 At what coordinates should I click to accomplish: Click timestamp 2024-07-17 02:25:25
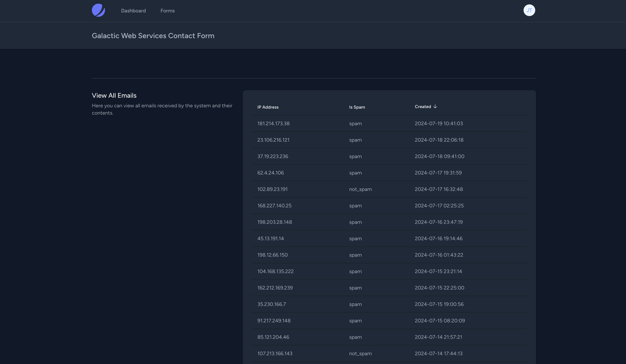439,205
